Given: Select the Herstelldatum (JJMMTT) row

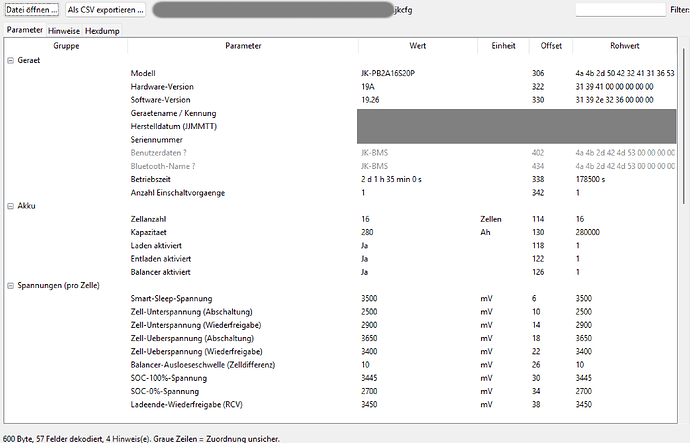Looking at the screenshot, I should click(x=340, y=127).
